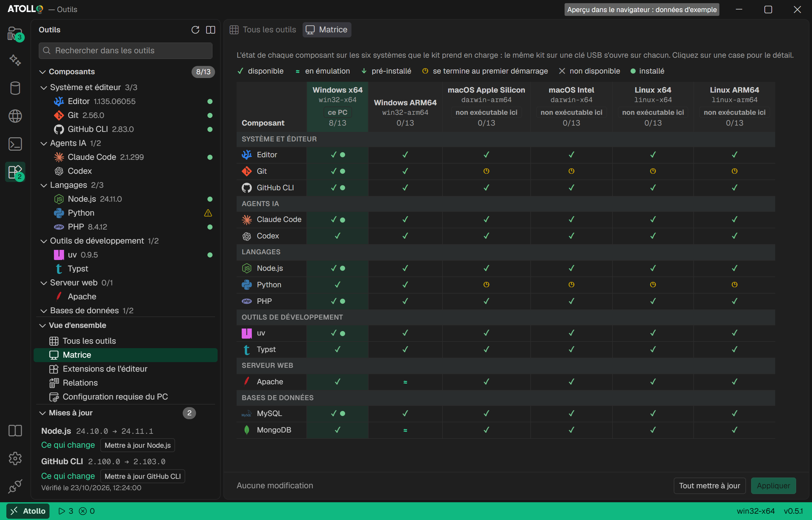Select Tous les outils in Vue d'ensemble

coord(125,341)
